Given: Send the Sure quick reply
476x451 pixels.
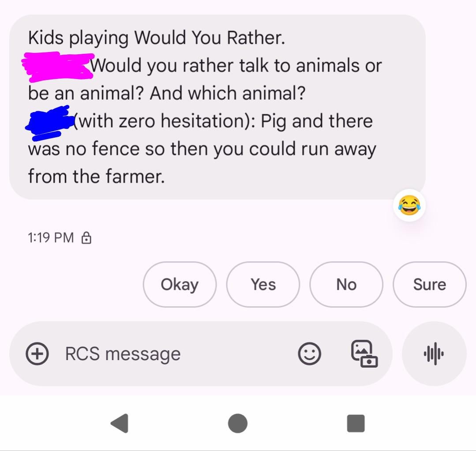Looking at the screenshot, I should (430, 285).
